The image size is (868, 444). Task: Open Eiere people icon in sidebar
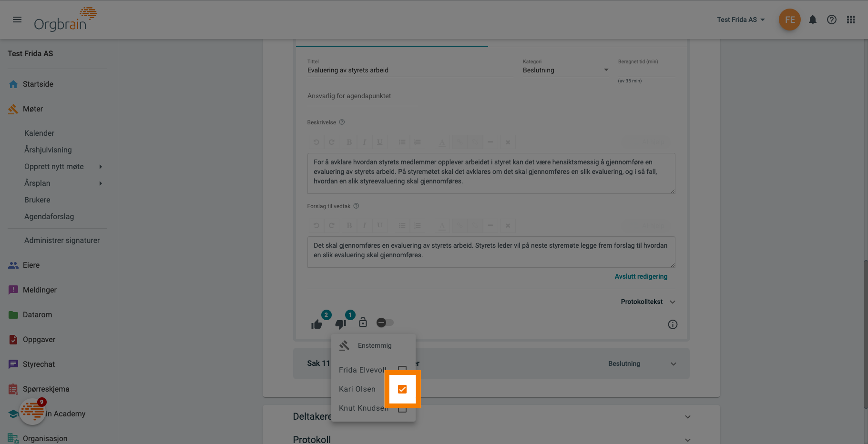click(13, 265)
